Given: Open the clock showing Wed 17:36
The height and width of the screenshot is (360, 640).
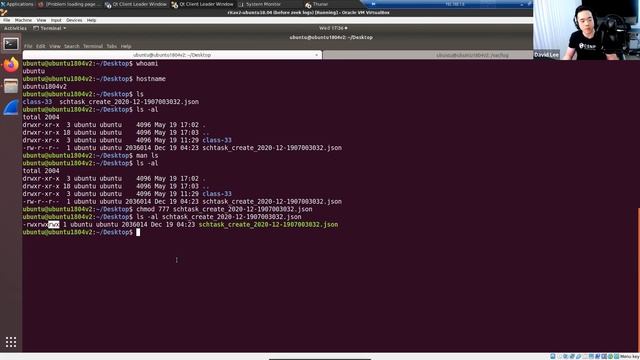Looking at the screenshot, I should click(333, 28).
